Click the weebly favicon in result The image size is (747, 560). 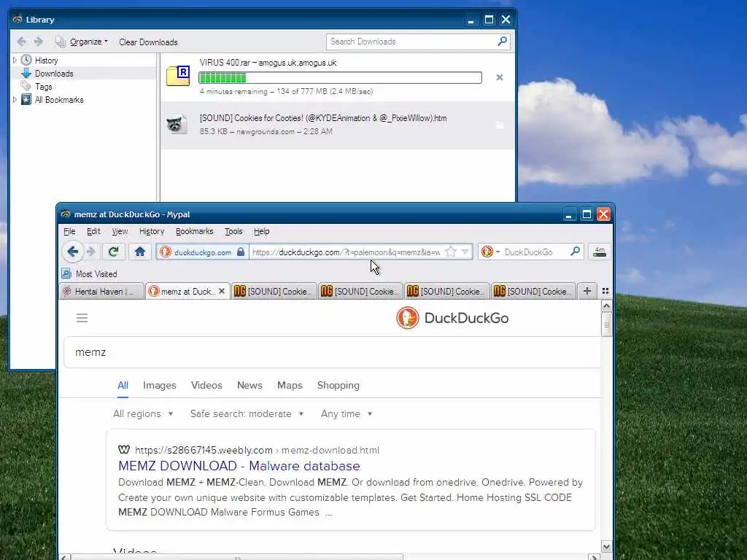[x=124, y=449]
